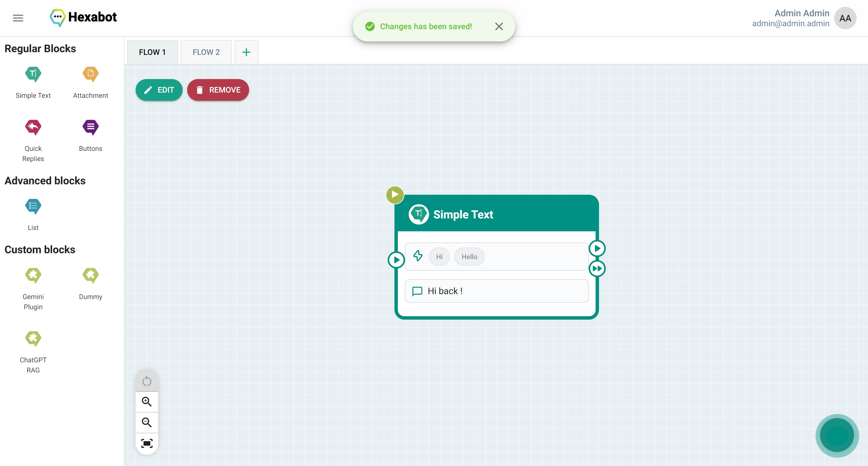Click the red REMOVE button
Viewport: 868px width, 466px height.
coord(218,90)
